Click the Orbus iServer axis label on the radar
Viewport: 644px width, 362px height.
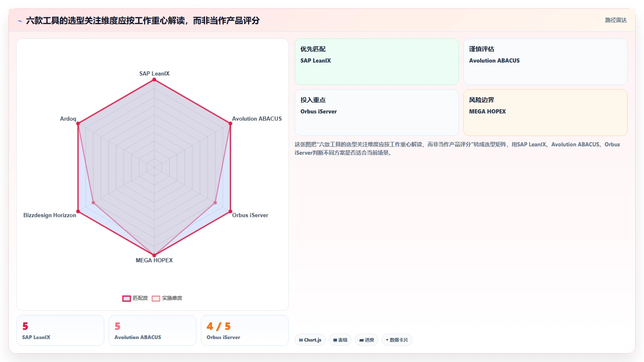tap(250, 215)
